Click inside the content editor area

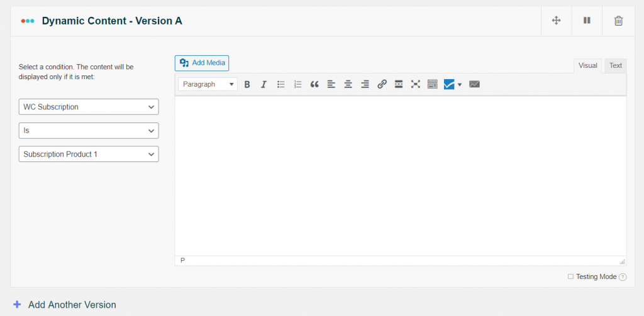(x=401, y=176)
